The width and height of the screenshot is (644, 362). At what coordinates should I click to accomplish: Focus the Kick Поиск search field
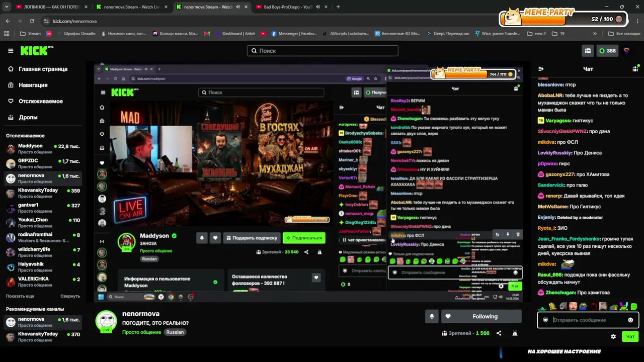pos(323,51)
